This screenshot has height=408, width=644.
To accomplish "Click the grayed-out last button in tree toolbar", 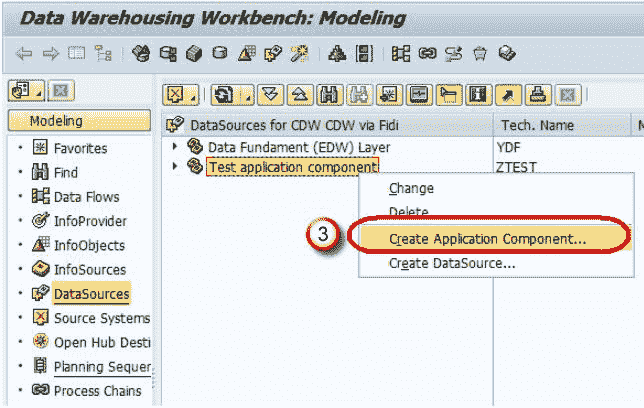I will point(568,95).
